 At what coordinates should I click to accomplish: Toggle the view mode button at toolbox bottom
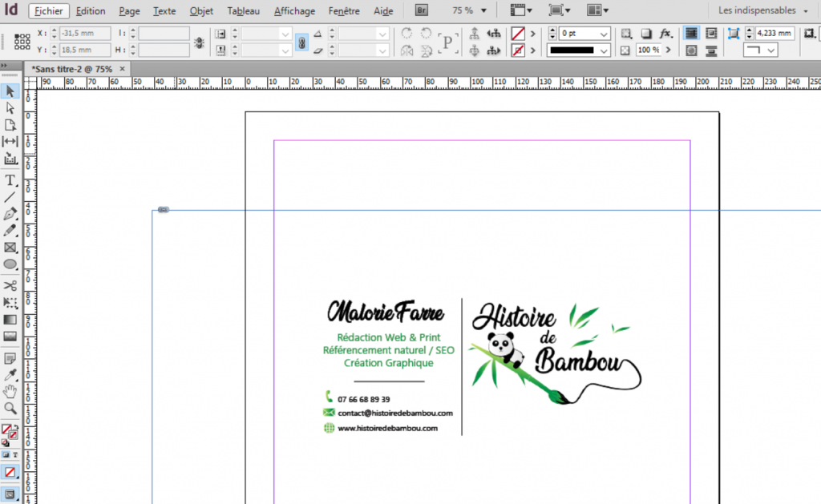tap(10, 494)
